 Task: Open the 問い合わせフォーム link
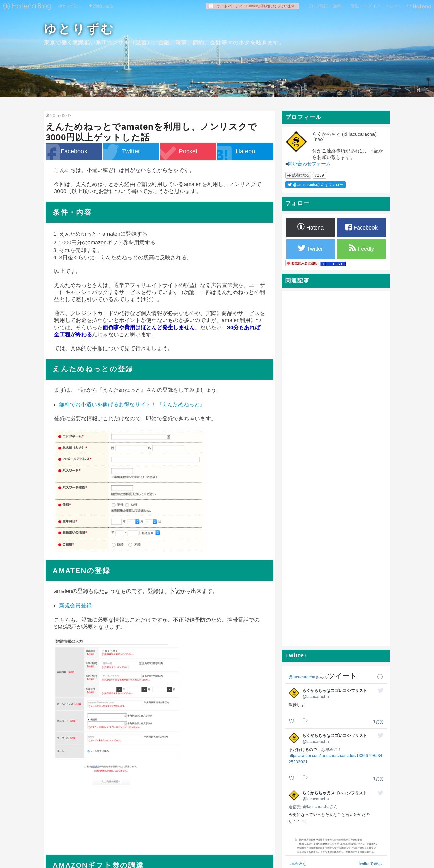(x=309, y=164)
